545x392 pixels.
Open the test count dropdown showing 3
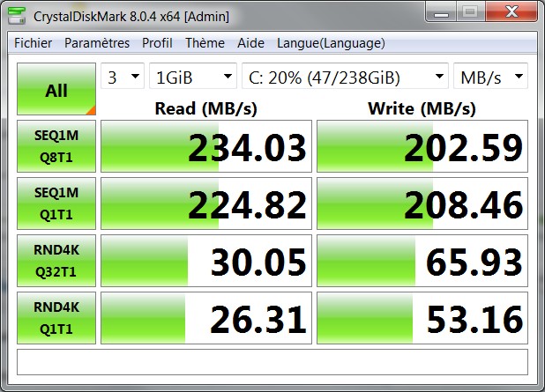[x=123, y=76]
